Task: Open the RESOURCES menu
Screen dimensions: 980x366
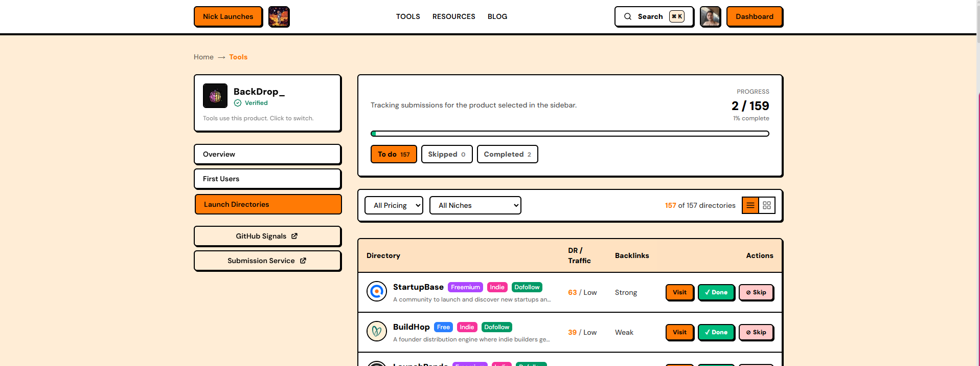Action: (x=454, y=16)
